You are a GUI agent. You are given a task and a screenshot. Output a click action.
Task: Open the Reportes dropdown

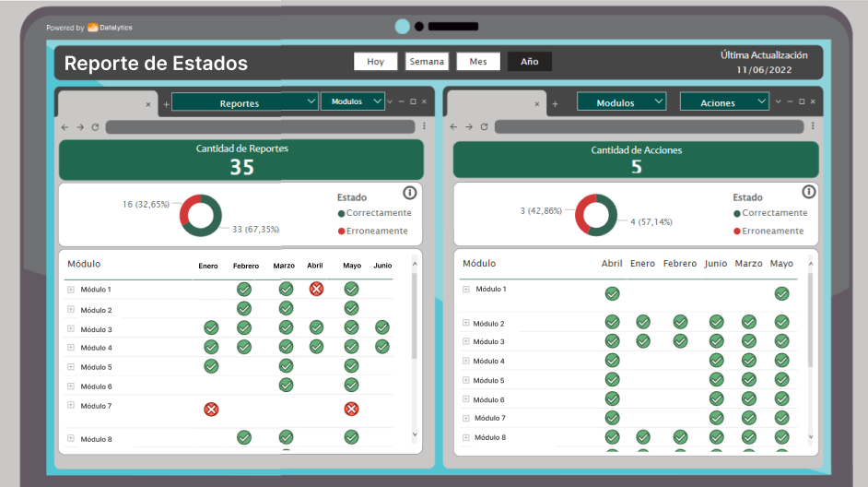coord(245,103)
